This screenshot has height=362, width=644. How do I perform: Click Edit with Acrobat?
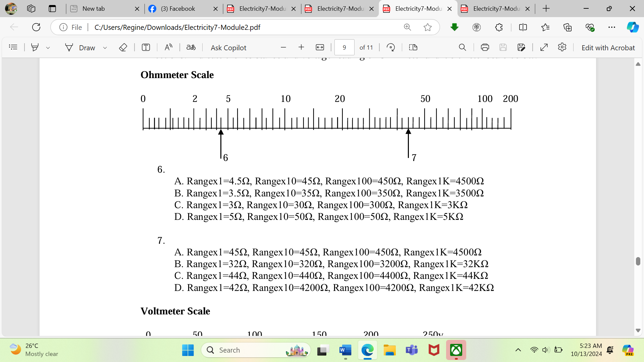click(x=608, y=48)
